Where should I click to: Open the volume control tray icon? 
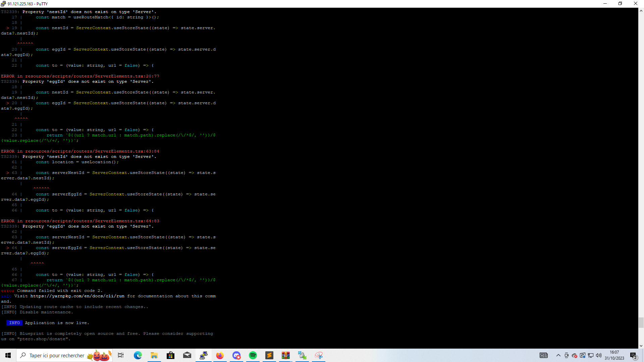point(599,355)
